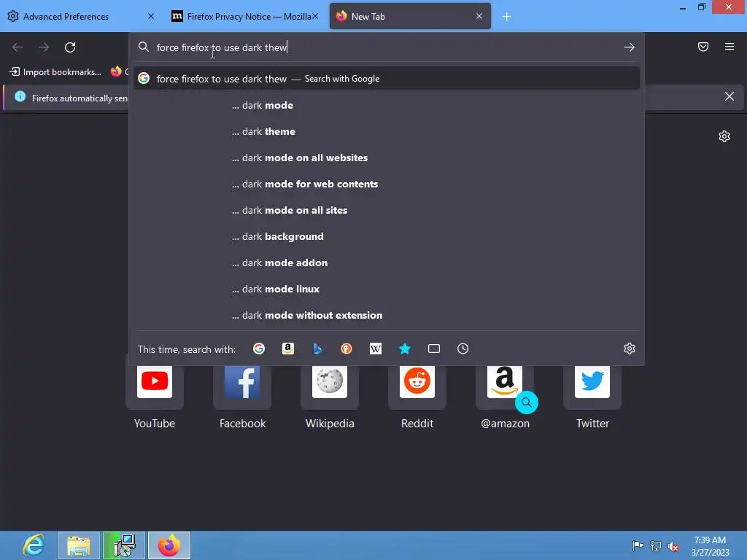Pick '... dark mode on all websites' suggestion
747x560 pixels.
(387, 157)
